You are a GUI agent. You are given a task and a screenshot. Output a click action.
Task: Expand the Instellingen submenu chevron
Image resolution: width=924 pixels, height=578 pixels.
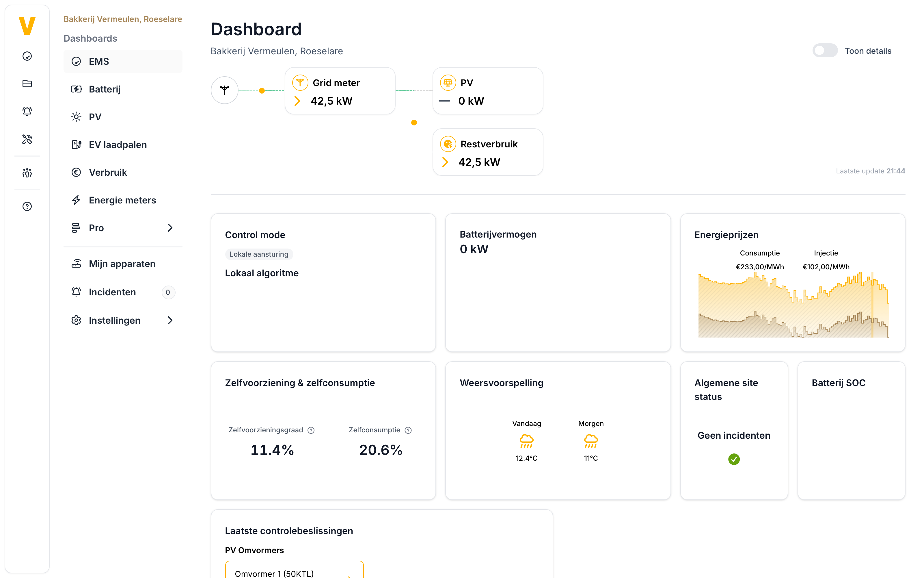[170, 320]
